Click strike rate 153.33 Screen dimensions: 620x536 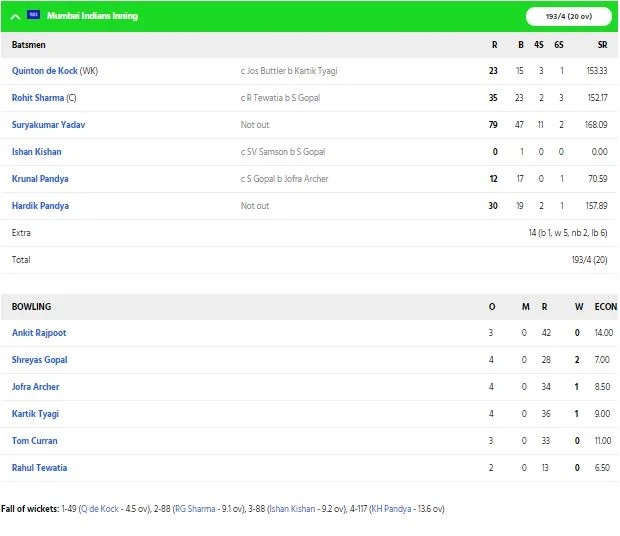[x=597, y=71]
